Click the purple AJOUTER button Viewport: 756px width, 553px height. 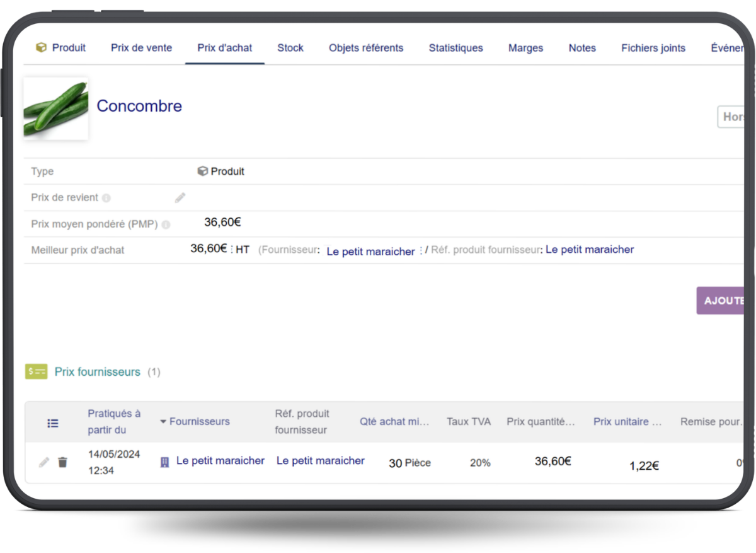721,301
